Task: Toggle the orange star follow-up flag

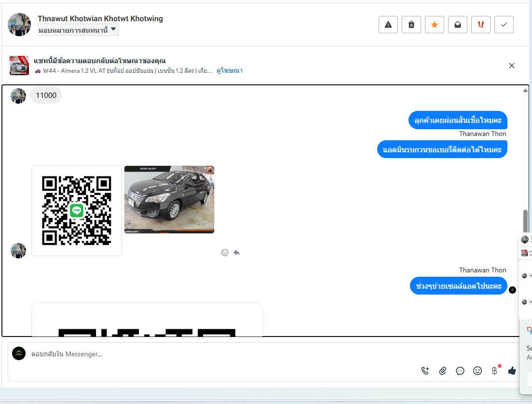Action: 435,25
